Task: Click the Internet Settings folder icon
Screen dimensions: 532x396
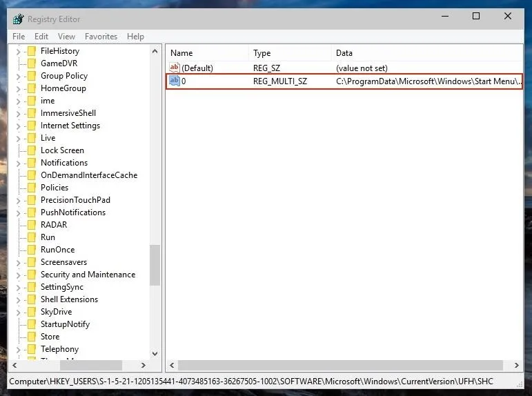Action: point(32,126)
